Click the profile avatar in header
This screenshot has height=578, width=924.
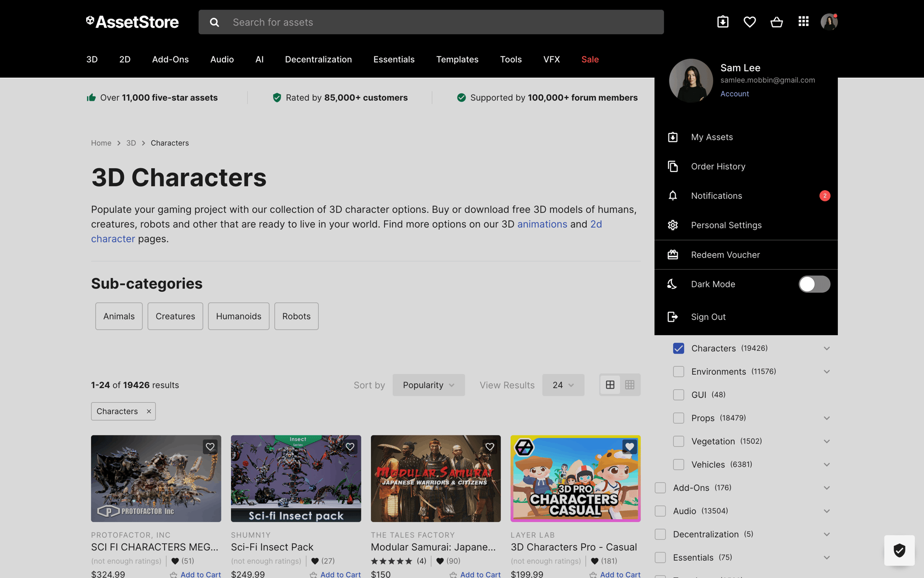point(829,22)
